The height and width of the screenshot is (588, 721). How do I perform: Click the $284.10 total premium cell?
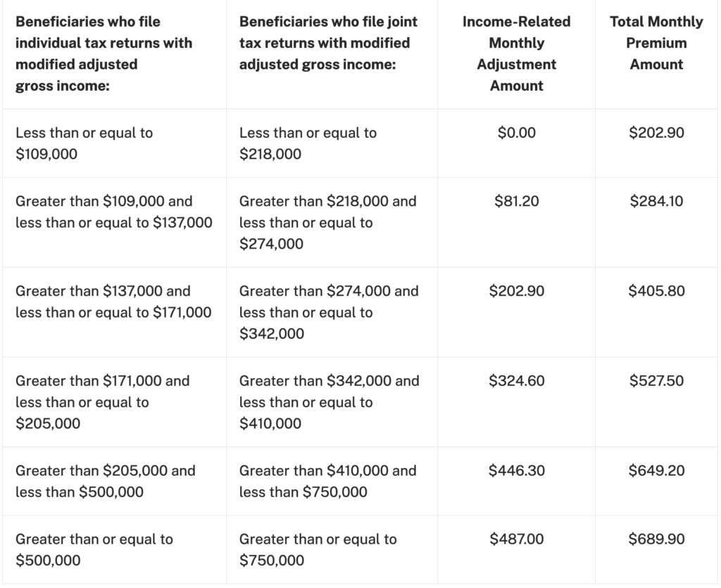click(x=656, y=201)
